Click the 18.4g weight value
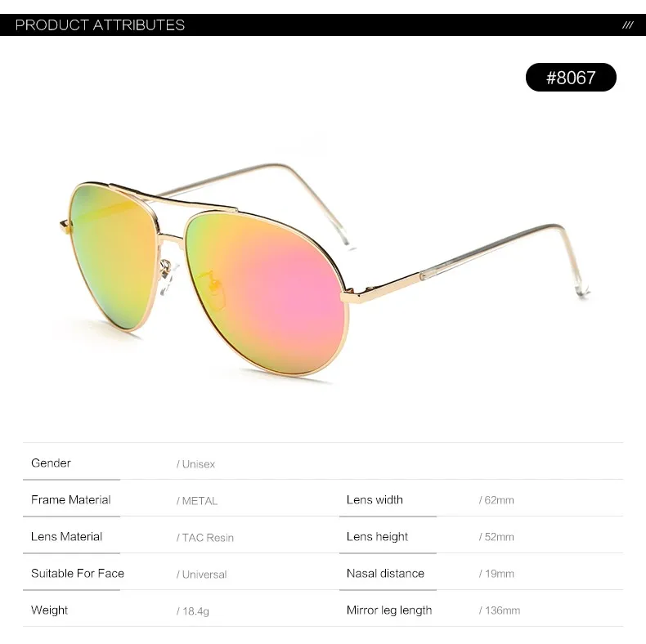The height and width of the screenshot is (644, 646). (x=193, y=611)
